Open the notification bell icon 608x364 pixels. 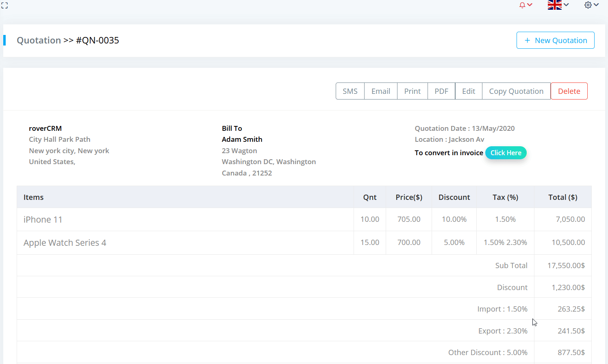[x=522, y=5]
